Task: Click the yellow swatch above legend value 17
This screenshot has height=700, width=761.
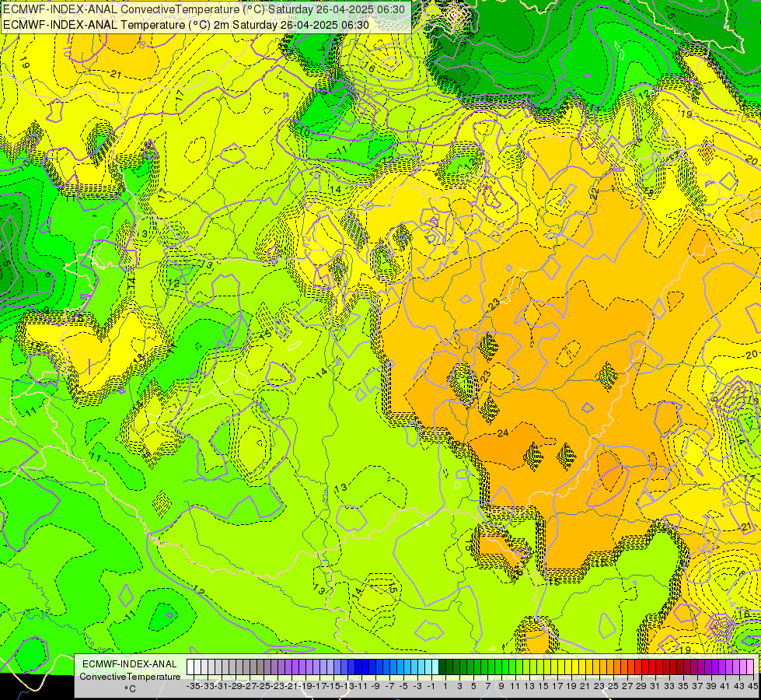Action: (554, 667)
